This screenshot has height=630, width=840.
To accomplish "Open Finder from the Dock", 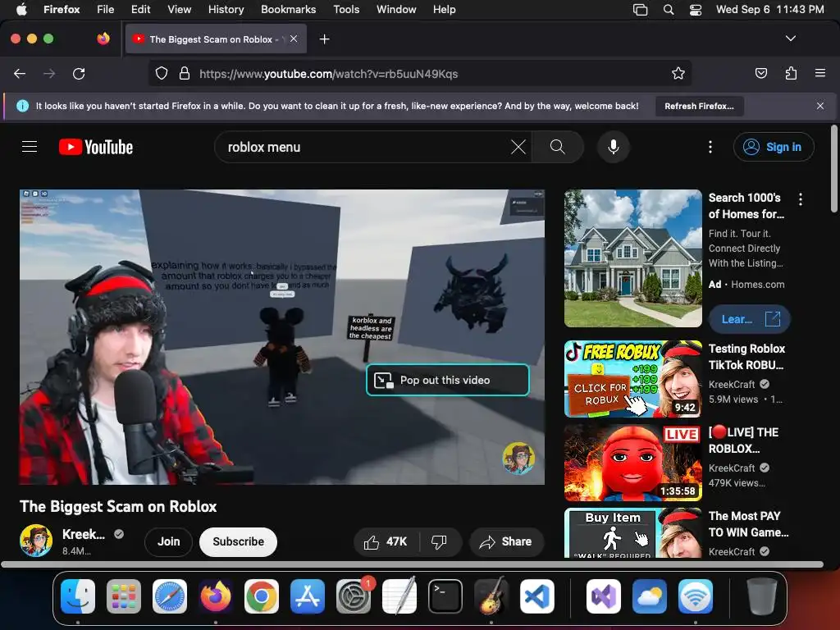I will (x=78, y=596).
